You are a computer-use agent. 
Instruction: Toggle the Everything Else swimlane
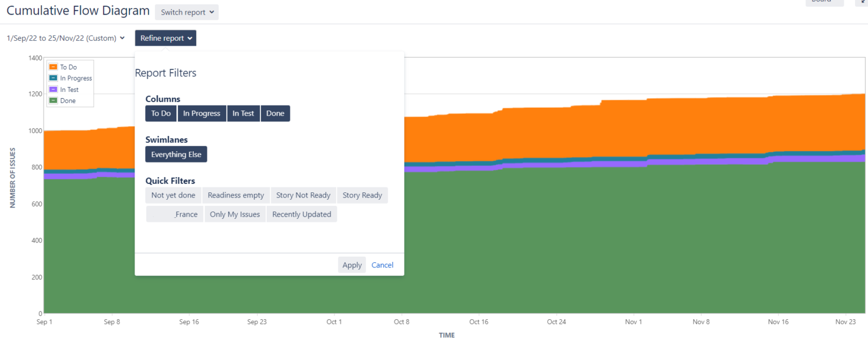176,153
